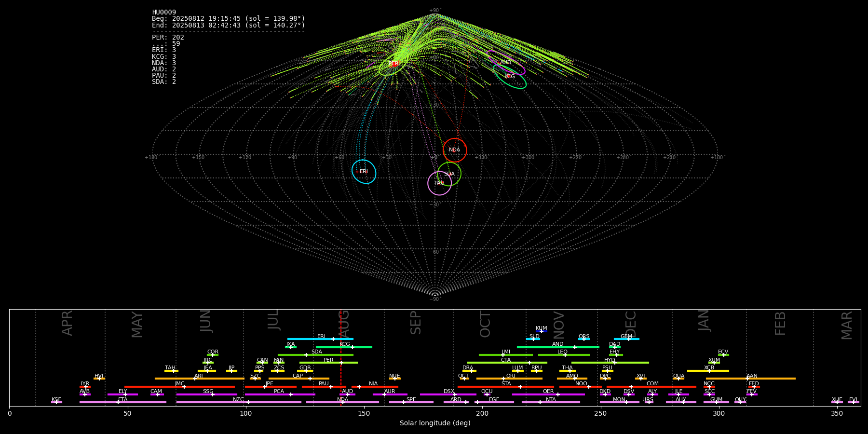Viewport: 868px width, 434px height.
Task: Click the red dashed current-date line in timeline
Action: 341,357
